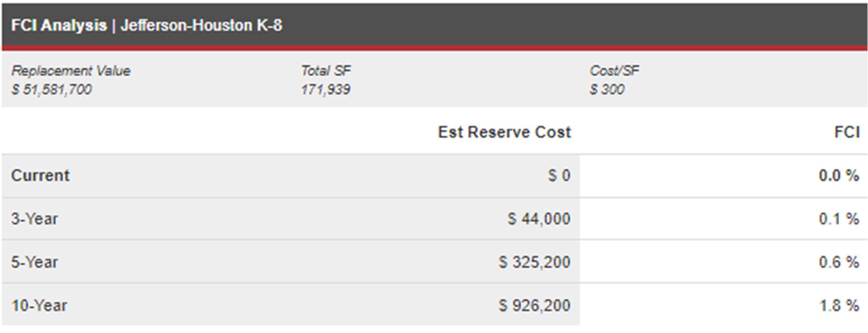Select the Replacement Value label
Screen dimensions: 868x333
pos(71,71)
